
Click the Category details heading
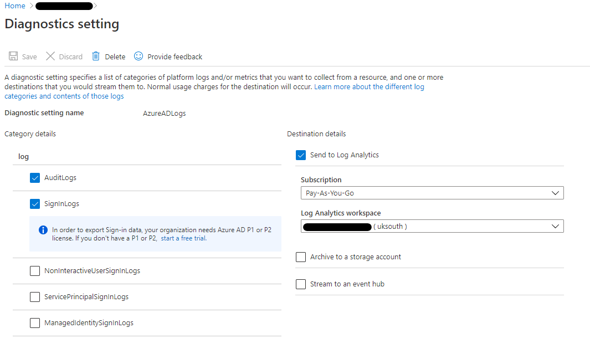pos(30,134)
